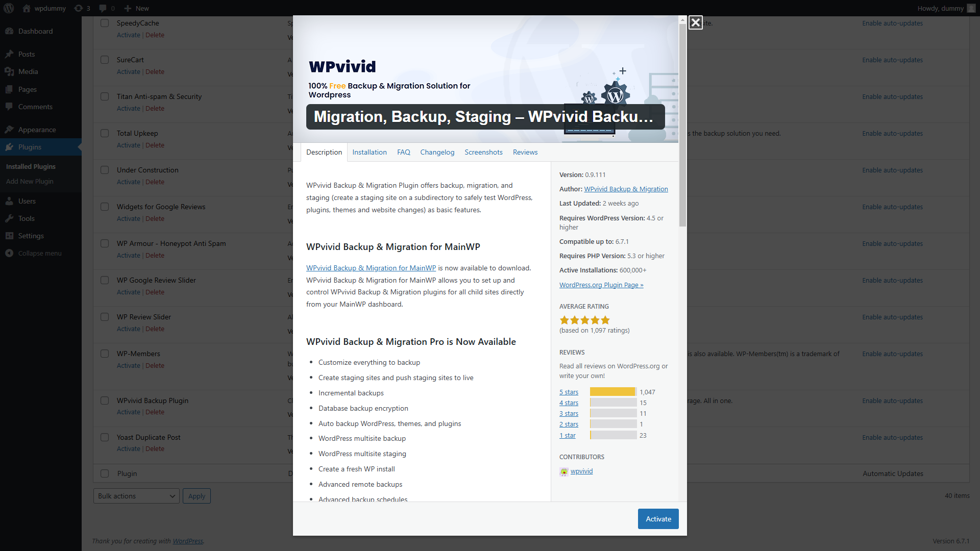Open the wpdummy site home icon
This screenshot has width=980, height=551.
point(27,8)
